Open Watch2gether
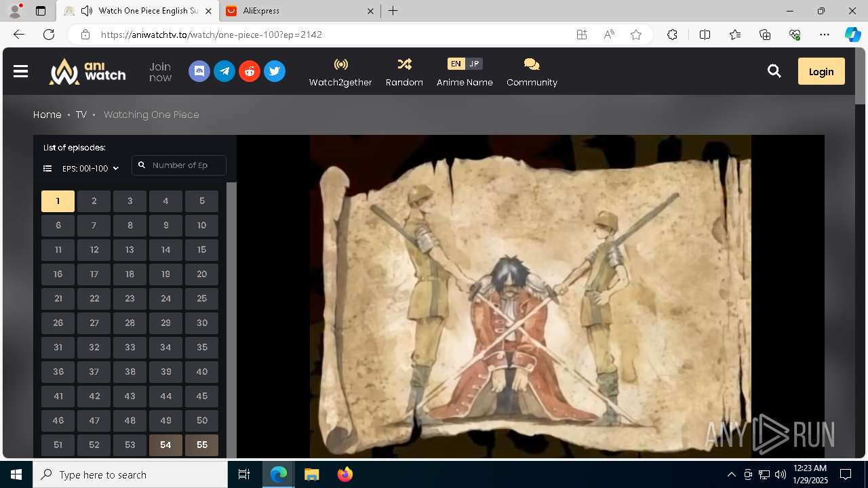 (340, 72)
